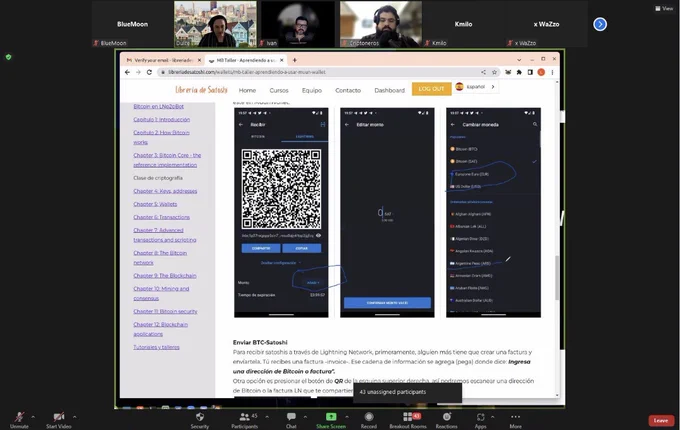Open Chapter 5: Wallets link

click(155, 204)
